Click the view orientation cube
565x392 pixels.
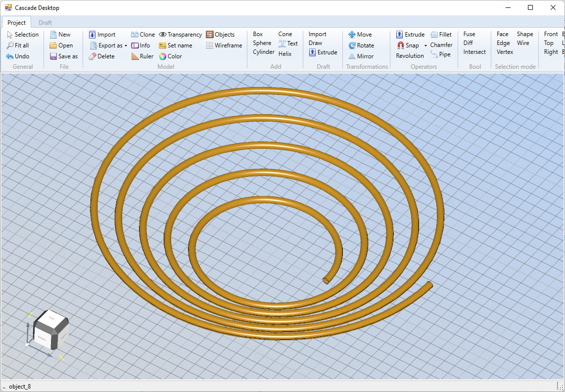pyautogui.click(x=50, y=329)
